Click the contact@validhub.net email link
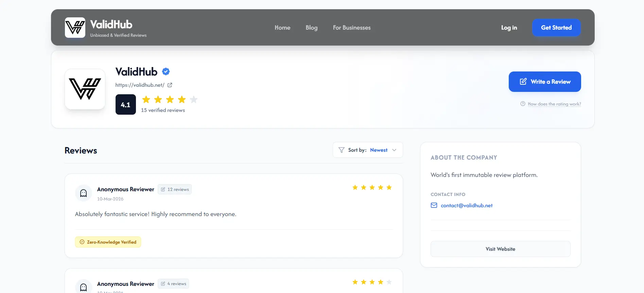The image size is (644, 293). [x=467, y=206]
